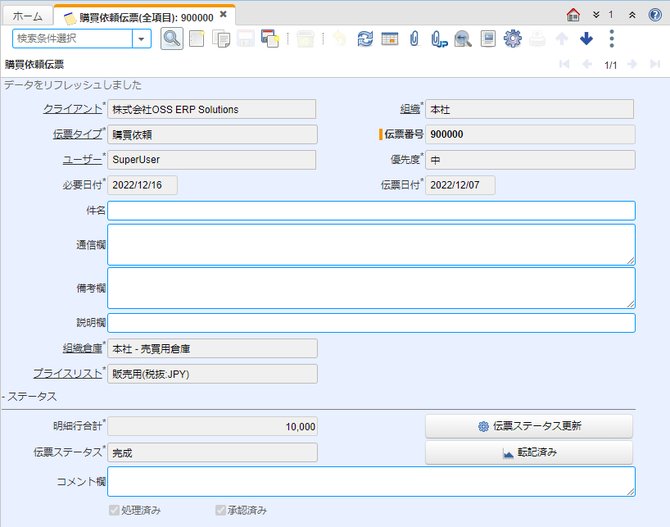Follow the プライスリスト label link
670x527 pixels.
pyautogui.click(x=68, y=374)
